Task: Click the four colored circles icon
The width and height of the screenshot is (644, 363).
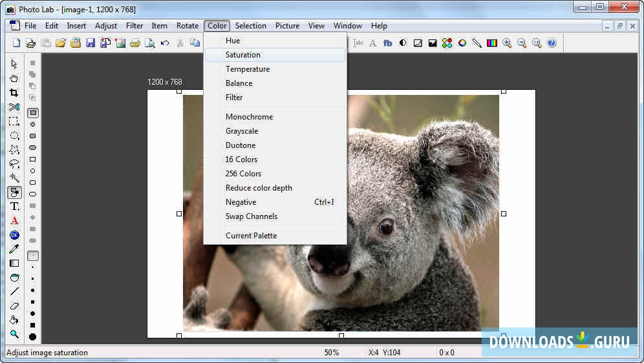Action: pos(447,43)
